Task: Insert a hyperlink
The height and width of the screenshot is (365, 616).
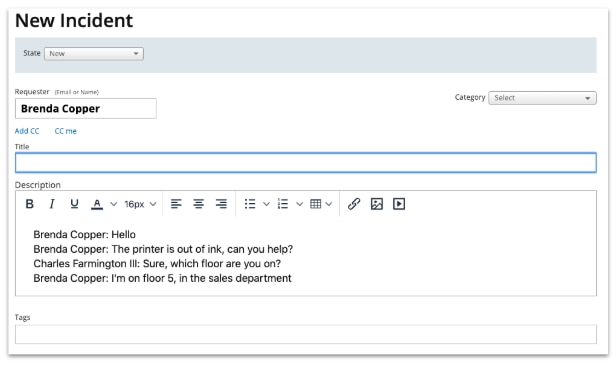Action: [x=354, y=204]
